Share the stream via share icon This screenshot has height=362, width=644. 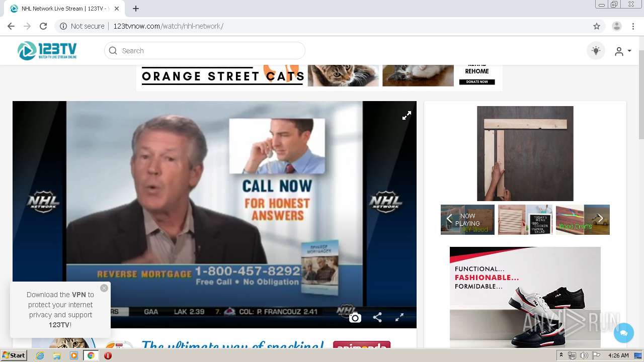[x=377, y=317]
